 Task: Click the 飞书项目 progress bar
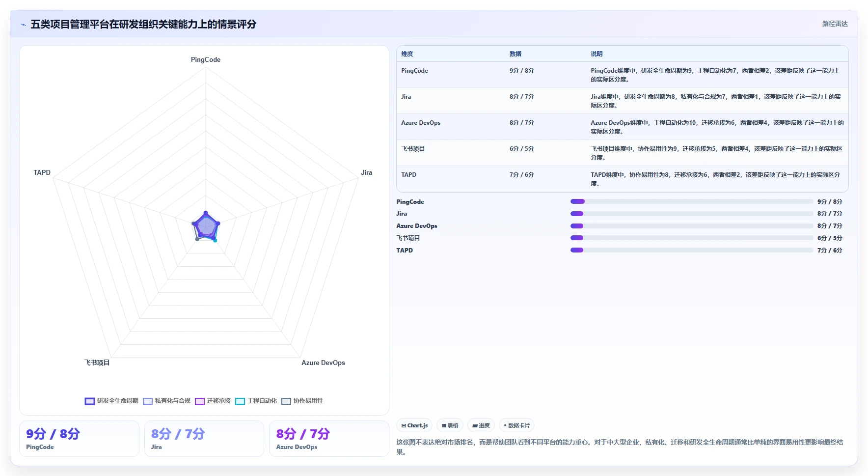[692, 238]
